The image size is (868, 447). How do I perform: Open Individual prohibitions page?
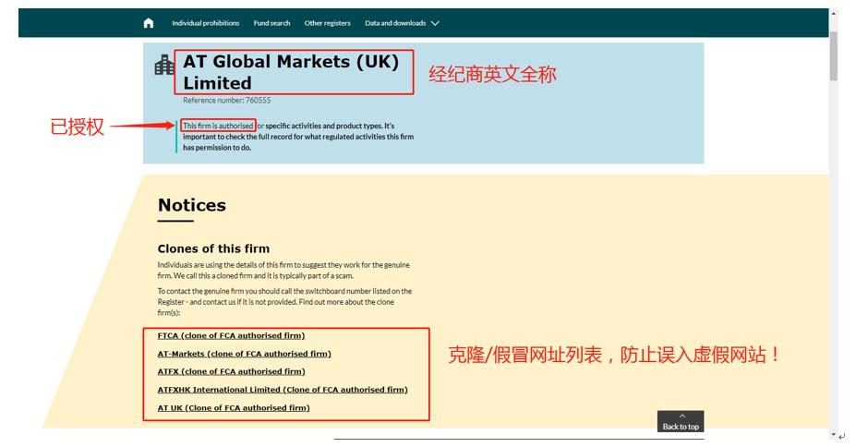point(205,23)
